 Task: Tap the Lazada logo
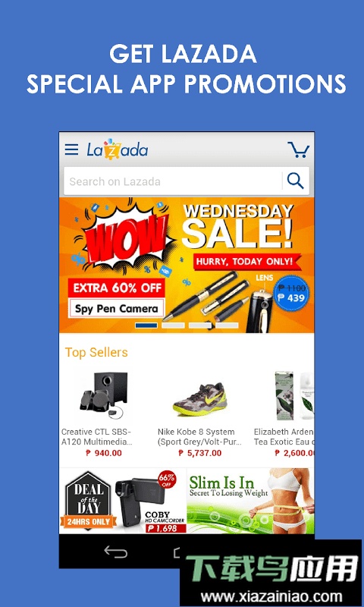tap(118, 149)
